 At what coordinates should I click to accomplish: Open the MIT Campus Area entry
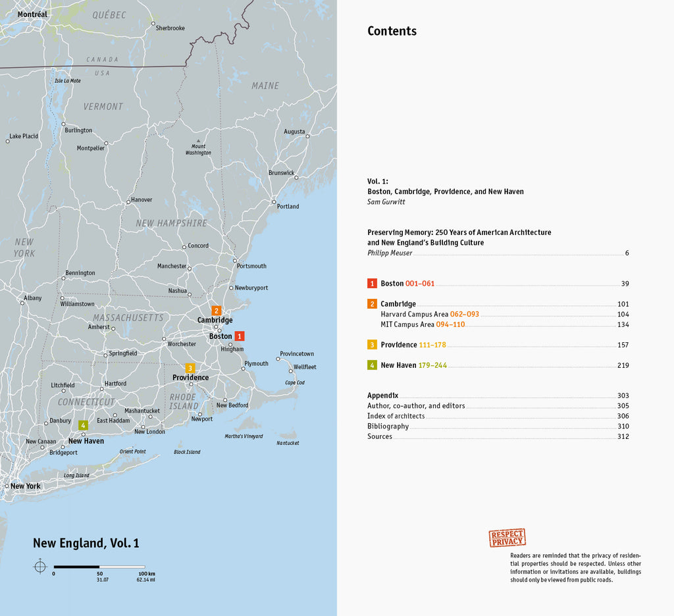point(423,324)
